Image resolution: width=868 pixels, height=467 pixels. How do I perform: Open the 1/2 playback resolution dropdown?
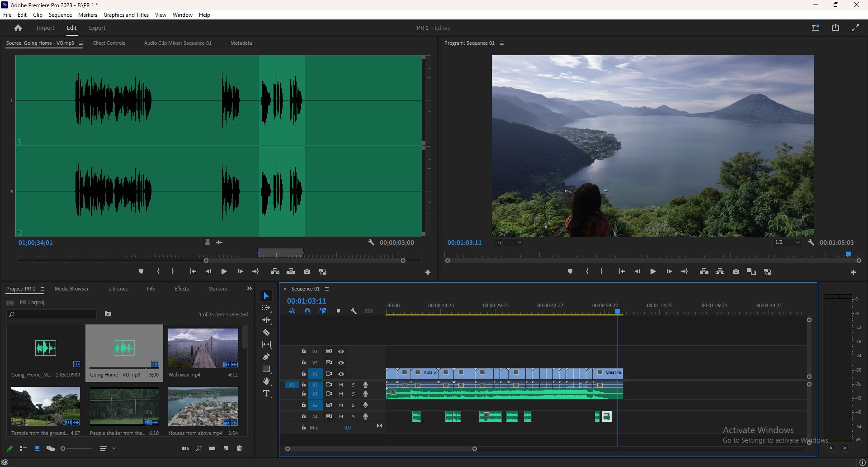[787, 243]
